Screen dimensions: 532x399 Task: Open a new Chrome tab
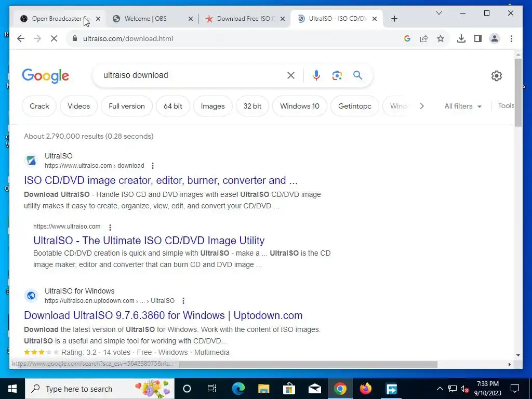394,19
